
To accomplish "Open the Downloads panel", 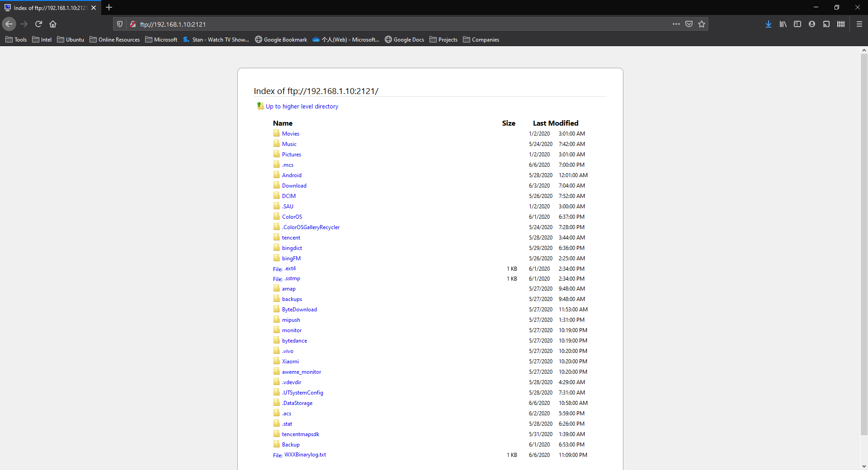I will 769,24.
